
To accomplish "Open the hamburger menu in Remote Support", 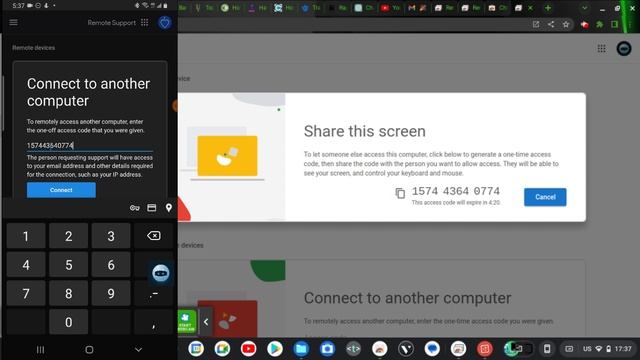I will [x=13, y=22].
